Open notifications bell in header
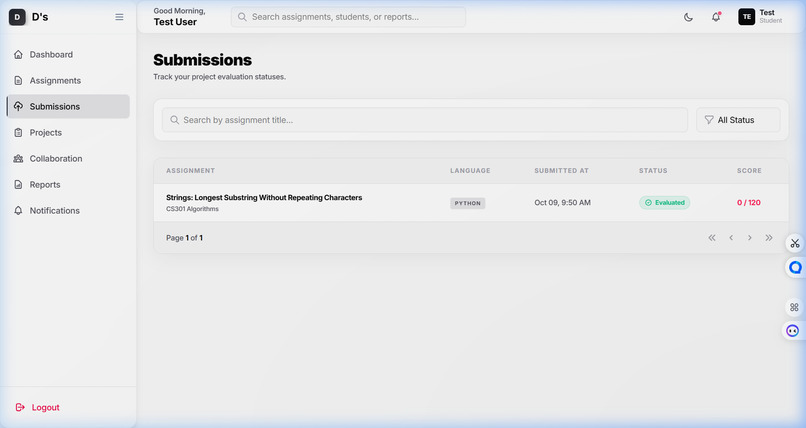Screen dimensions: 806x428 point(716,17)
